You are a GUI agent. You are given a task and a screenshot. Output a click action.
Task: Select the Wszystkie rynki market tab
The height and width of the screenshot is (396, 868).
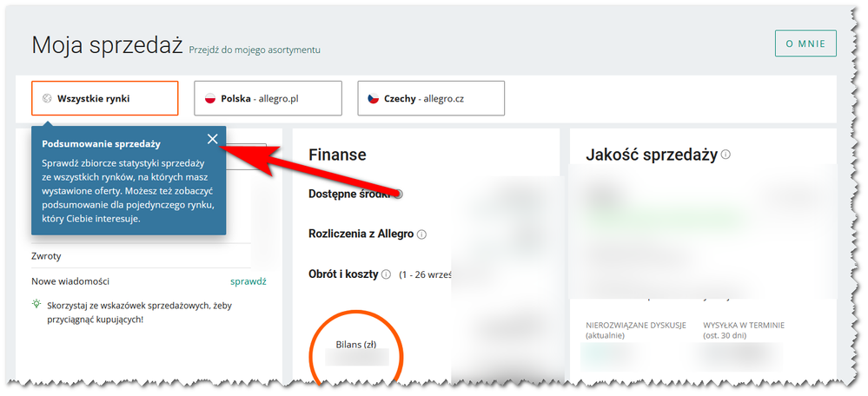104,99
